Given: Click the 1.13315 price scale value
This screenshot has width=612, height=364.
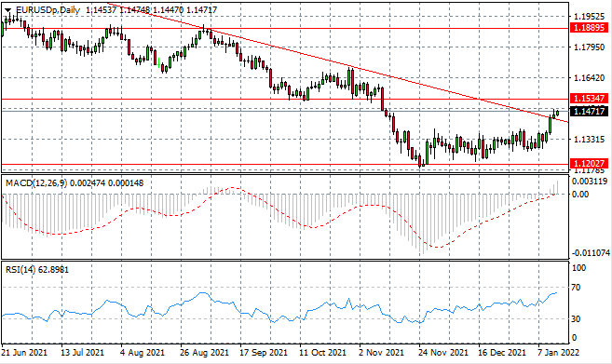Looking at the screenshot, I should [590, 140].
